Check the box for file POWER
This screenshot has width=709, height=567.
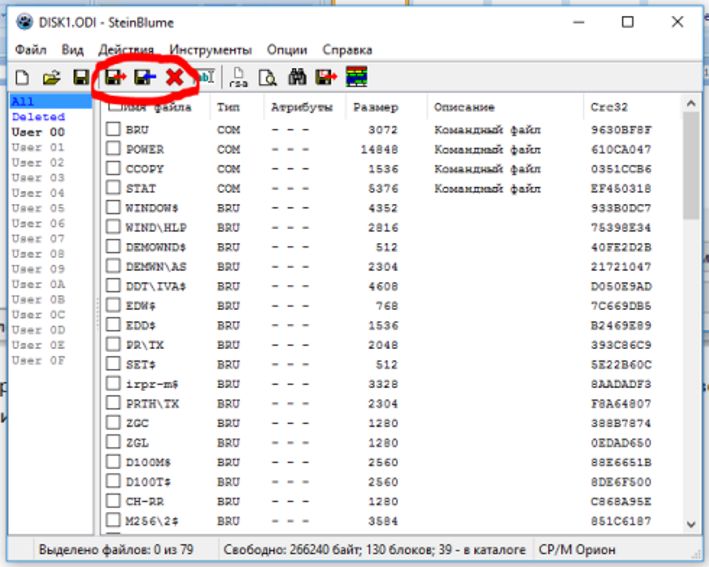coord(113,148)
